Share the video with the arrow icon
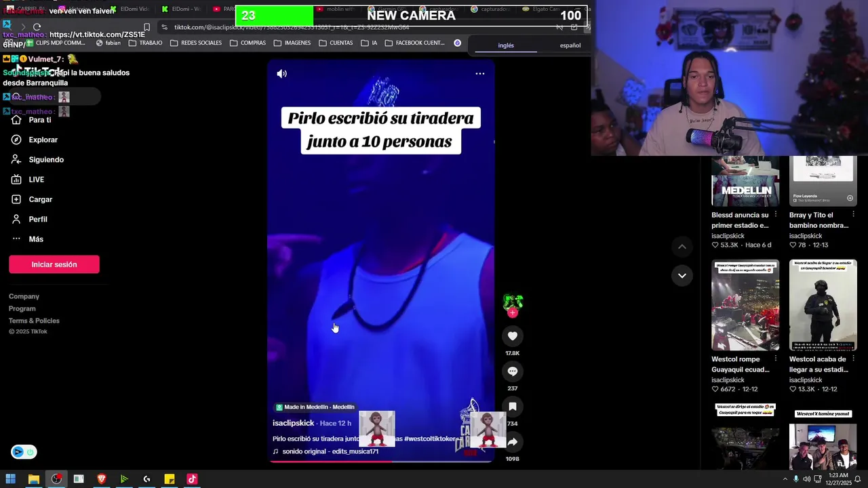868x488 pixels. 513,442
